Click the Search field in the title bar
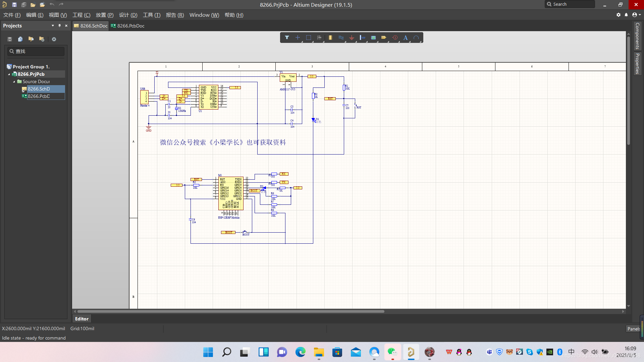Screen dimensions: 644x362 [x=570, y=4]
